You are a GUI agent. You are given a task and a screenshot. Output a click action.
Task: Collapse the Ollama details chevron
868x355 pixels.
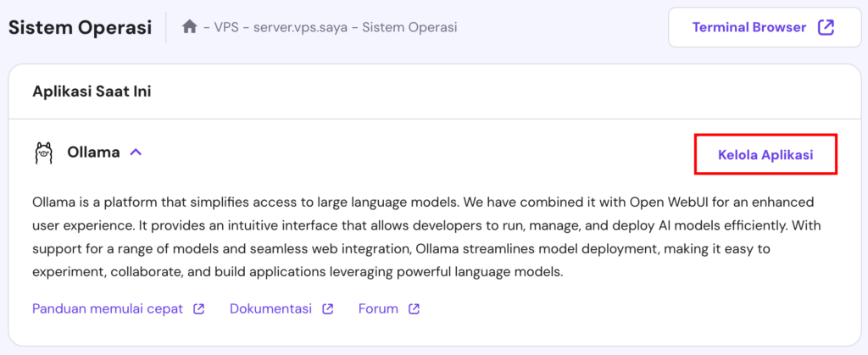pyautogui.click(x=136, y=153)
